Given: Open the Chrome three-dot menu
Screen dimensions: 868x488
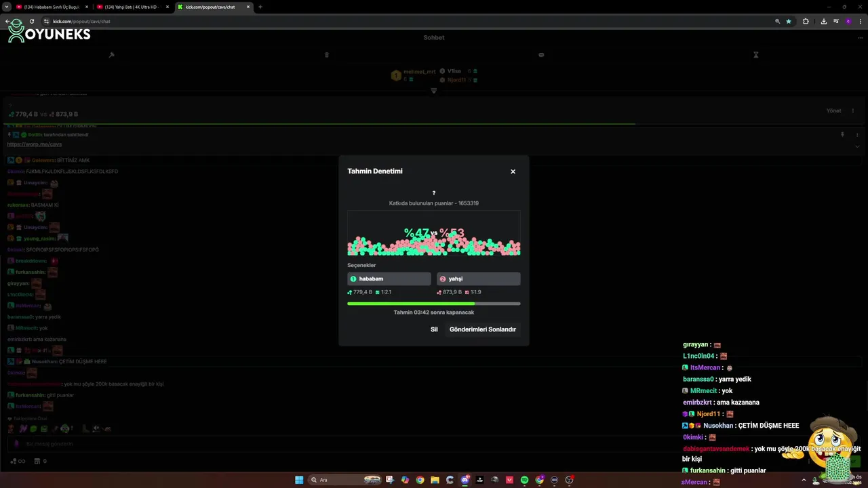Looking at the screenshot, I should point(860,21).
